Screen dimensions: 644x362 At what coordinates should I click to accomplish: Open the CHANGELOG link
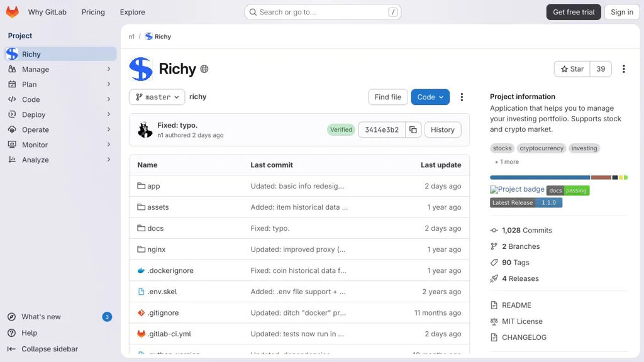click(524, 337)
